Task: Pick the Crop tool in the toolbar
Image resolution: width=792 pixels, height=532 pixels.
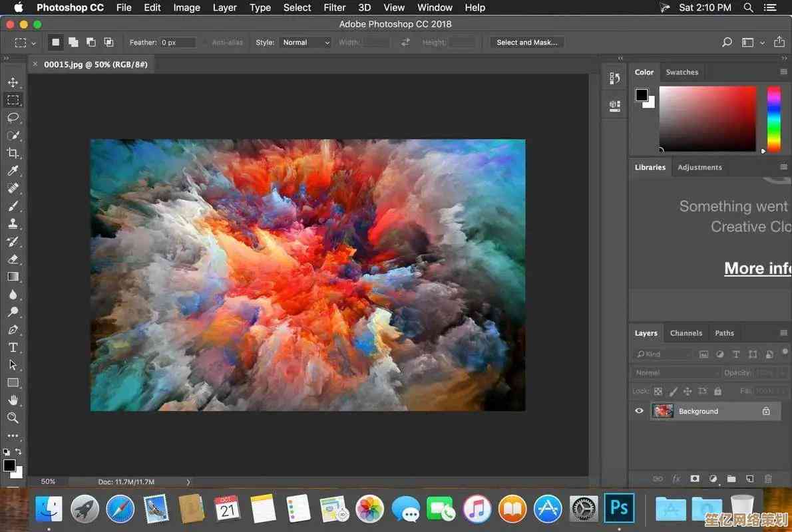Action: [13, 154]
